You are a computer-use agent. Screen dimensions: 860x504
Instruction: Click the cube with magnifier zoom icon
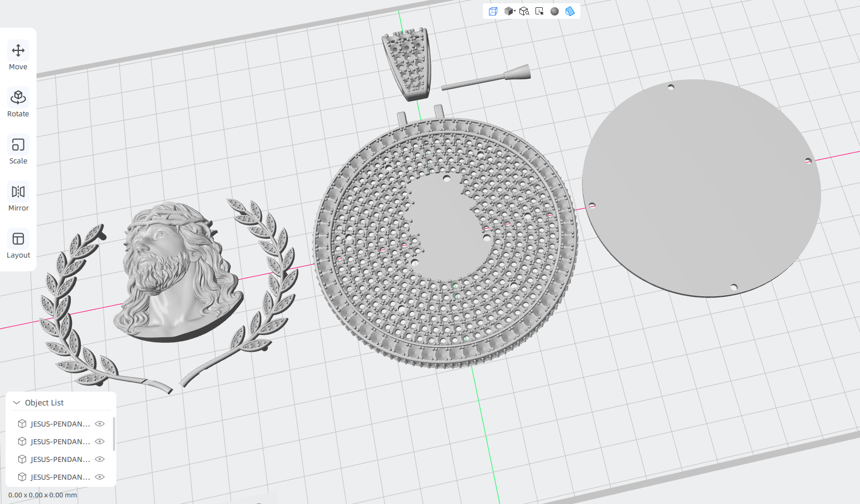pos(524,11)
